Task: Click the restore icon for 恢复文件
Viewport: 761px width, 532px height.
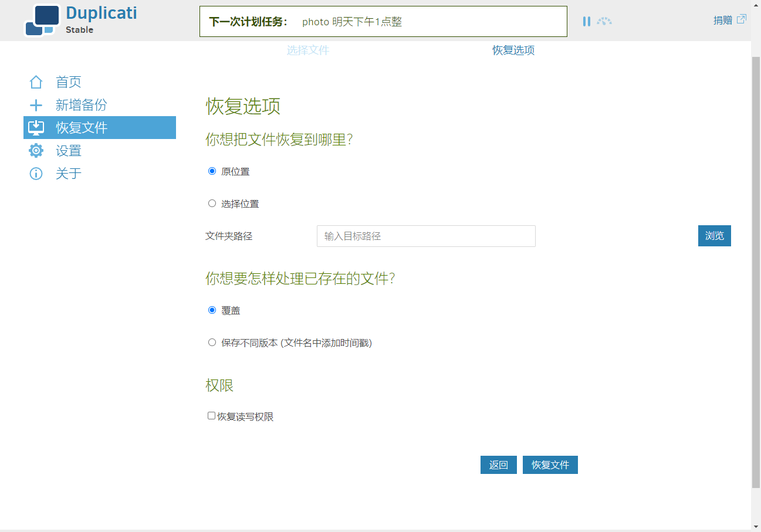Action: pyautogui.click(x=36, y=128)
